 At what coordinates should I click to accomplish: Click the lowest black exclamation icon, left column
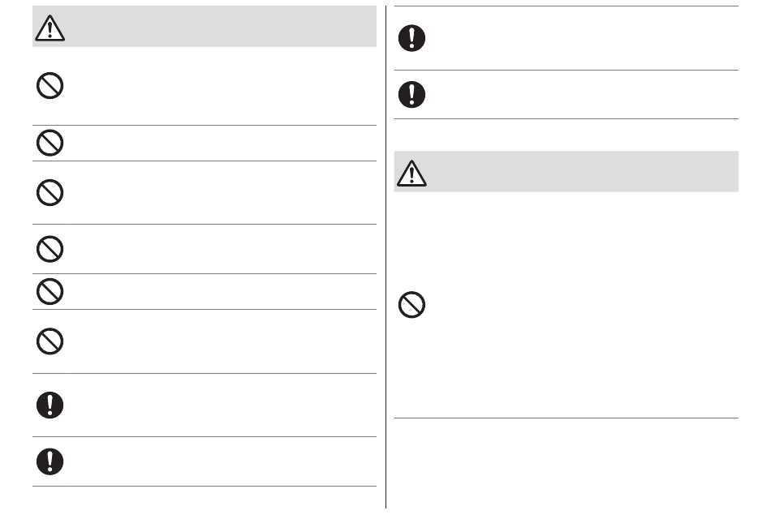point(50,461)
